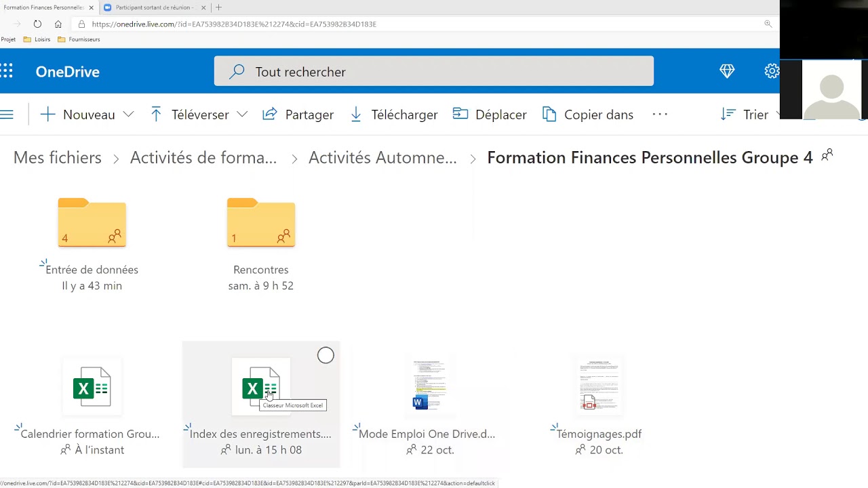Click the shared people icon beside folder title
This screenshot has width=868, height=488.
click(x=827, y=155)
